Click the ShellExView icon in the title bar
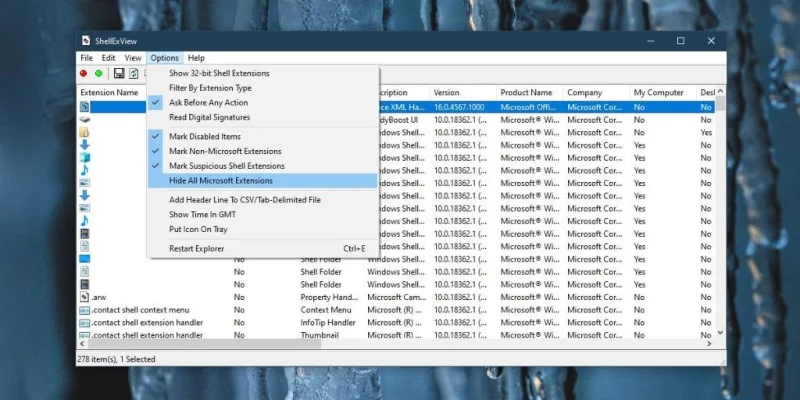The image size is (800, 400). pos(86,41)
